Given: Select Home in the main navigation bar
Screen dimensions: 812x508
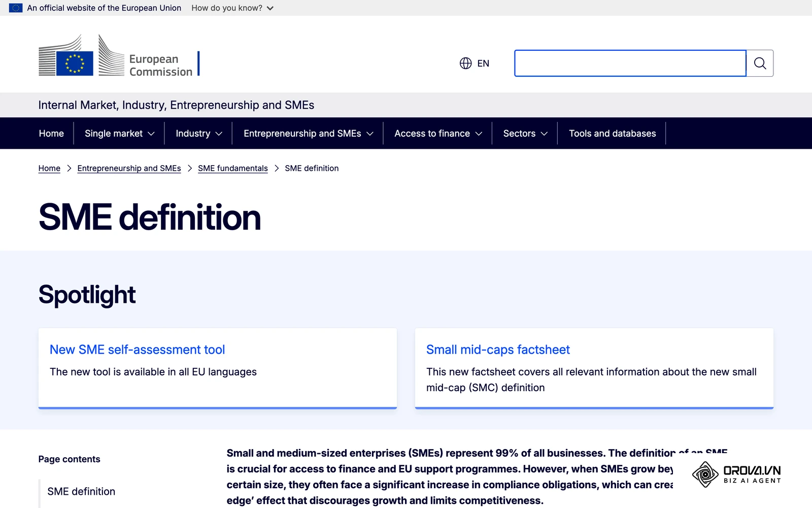Looking at the screenshot, I should pos(51,133).
